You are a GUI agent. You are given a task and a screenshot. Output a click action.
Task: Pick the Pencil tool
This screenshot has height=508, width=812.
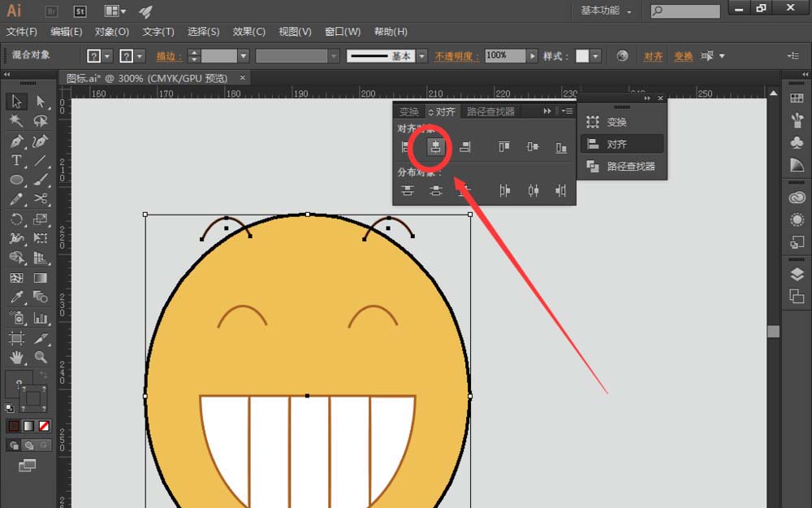16,200
